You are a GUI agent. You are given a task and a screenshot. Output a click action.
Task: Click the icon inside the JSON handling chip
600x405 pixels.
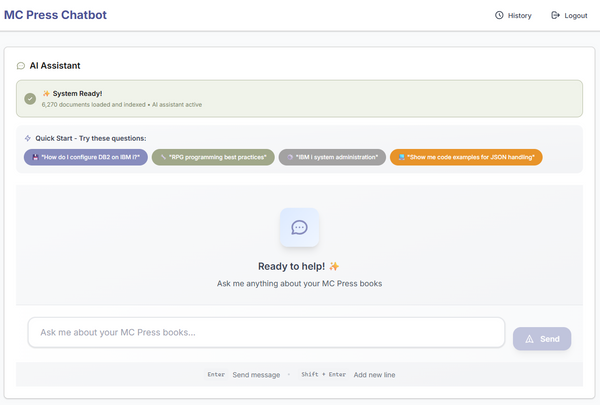tap(401, 157)
